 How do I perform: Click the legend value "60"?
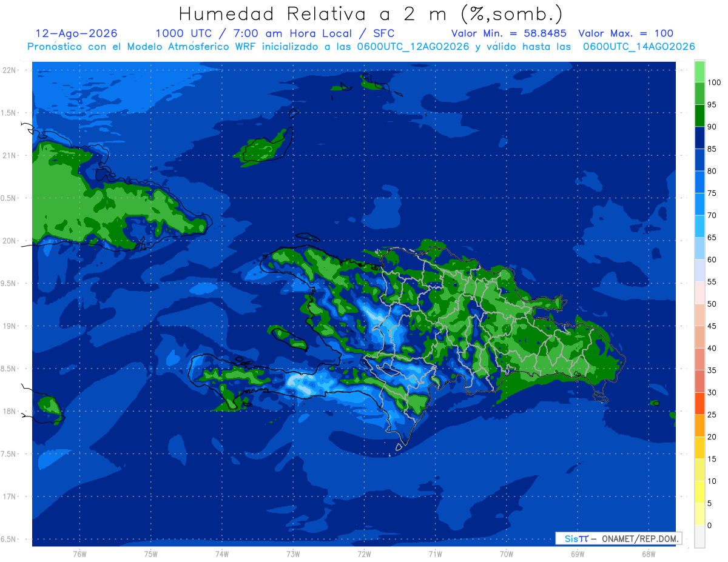[x=712, y=259]
